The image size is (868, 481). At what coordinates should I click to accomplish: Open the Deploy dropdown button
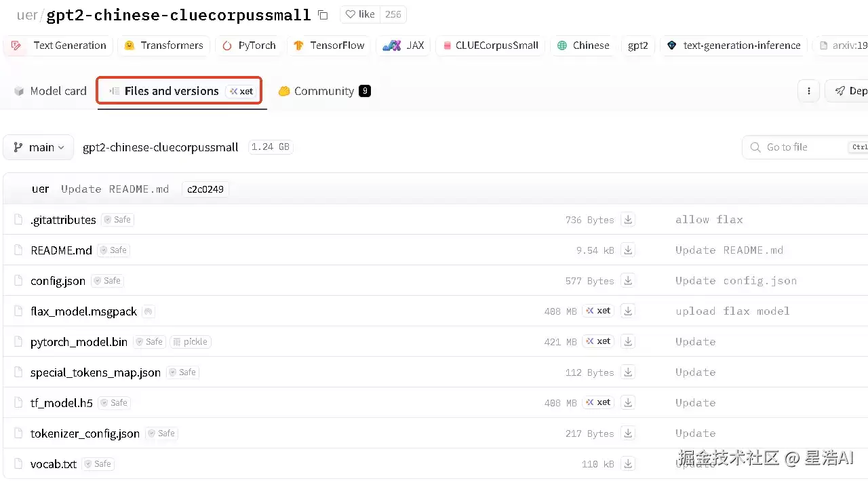coord(847,91)
